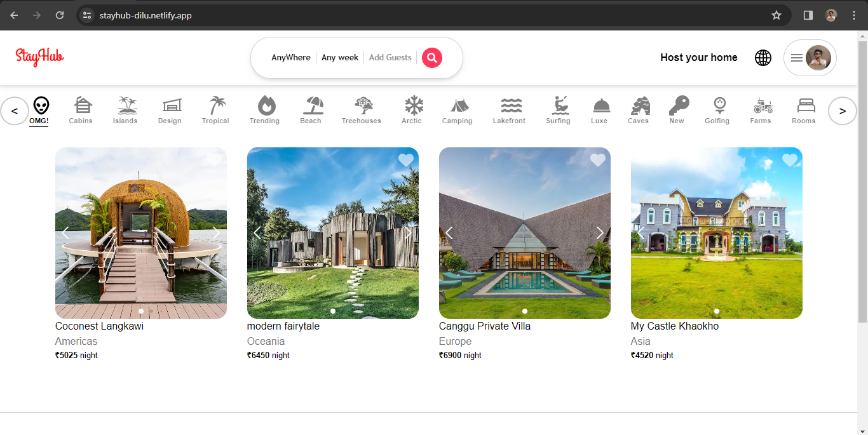Viewport: 868px width, 435px height.
Task: Open Coconest Langkawi listing photo
Action: coord(140,254)
